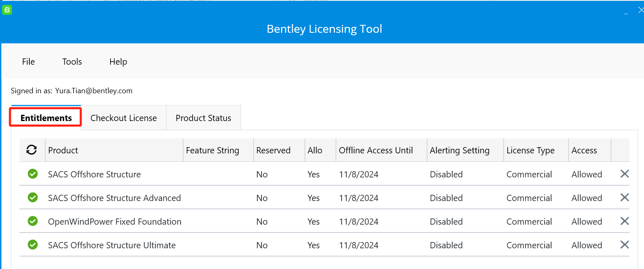The image size is (644, 269).
Task: Open the Tools menu
Action: [72, 62]
